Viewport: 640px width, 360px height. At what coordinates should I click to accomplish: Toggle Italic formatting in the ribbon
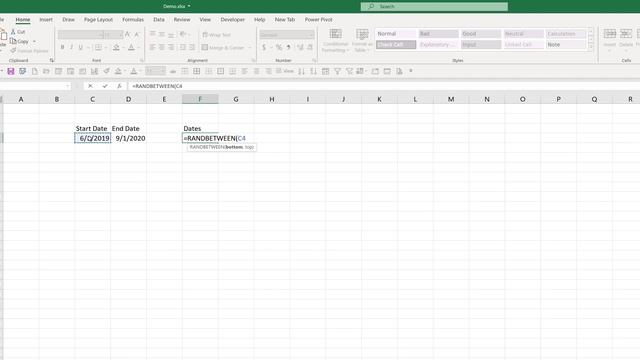[x=71, y=48]
